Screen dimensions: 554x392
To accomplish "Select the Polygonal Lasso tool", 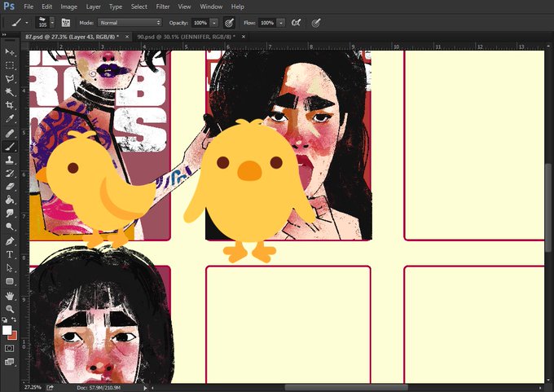I will 10,78.
